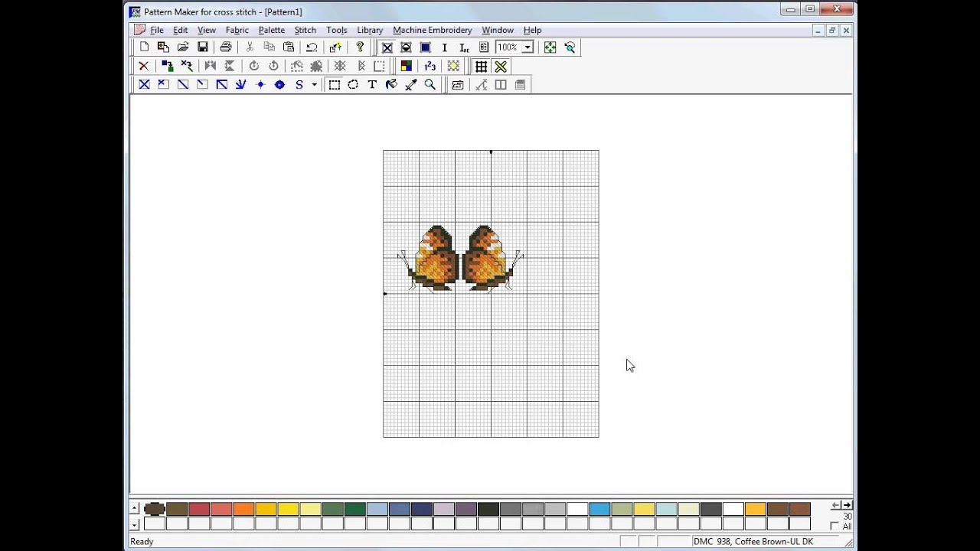The width and height of the screenshot is (980, 551).
Task: Click the import image icon beside New
Action: click(163, 47)
